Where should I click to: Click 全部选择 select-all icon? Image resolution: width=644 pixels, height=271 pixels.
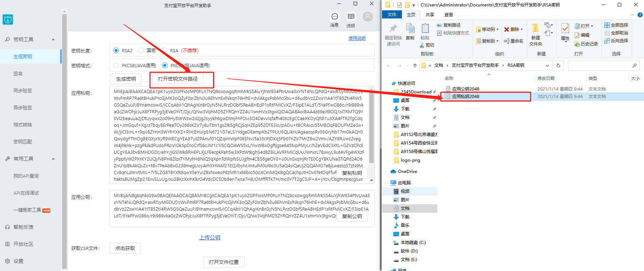coord(607,25)
